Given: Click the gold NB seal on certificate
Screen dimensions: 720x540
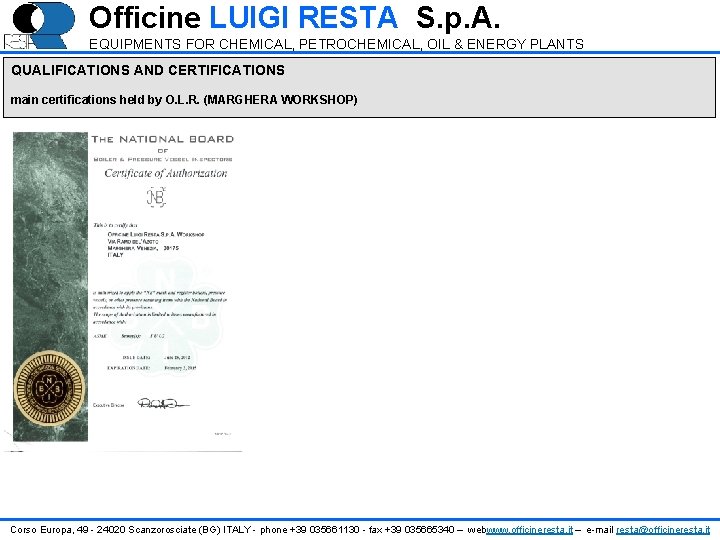Looking at the screenshot, I should click(x=50, y=388).
